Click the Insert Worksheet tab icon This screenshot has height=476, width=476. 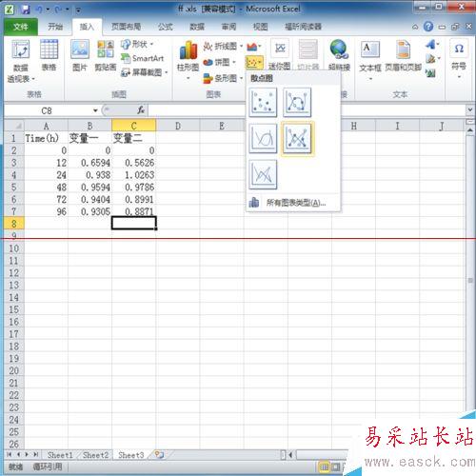(159, 455)
